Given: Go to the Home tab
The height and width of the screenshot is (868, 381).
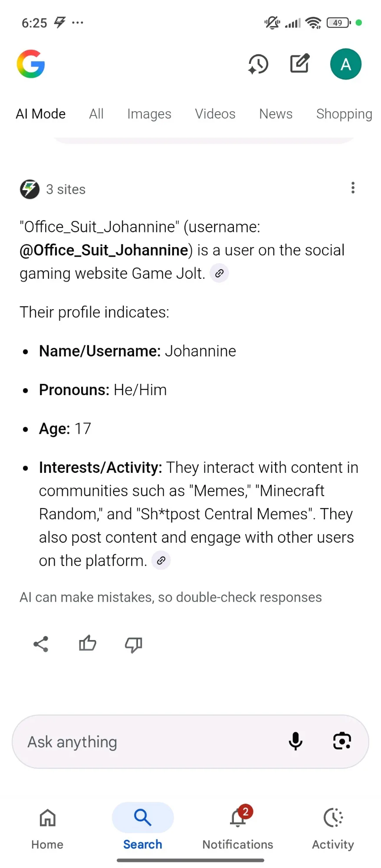Looking at the screenshot, I should [47, 827].
